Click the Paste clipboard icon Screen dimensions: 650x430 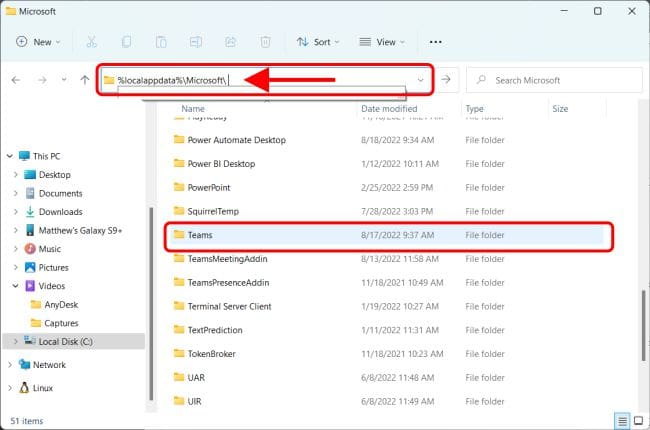point(161,42)
